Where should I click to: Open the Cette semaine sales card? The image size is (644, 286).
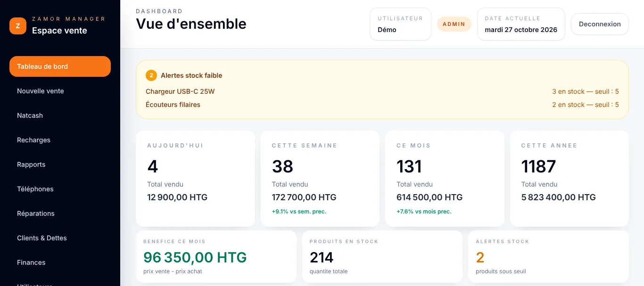(x=320, y=179)
